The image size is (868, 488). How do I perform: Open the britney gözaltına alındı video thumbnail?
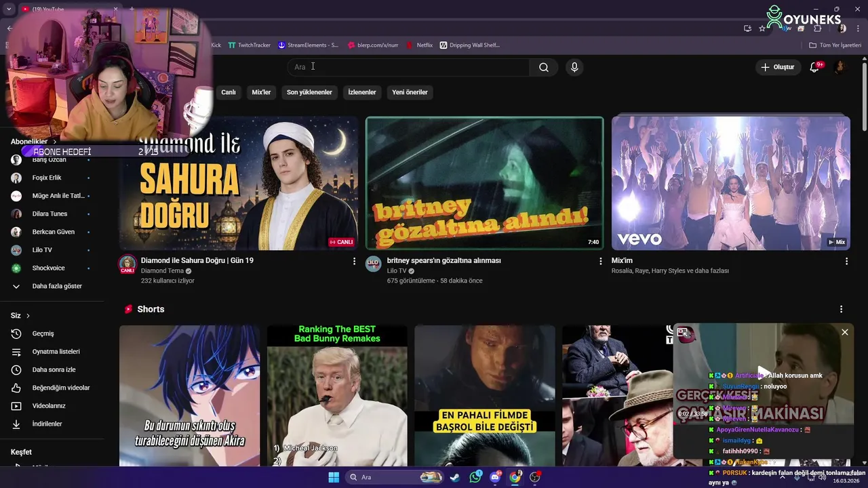(484, 183)
